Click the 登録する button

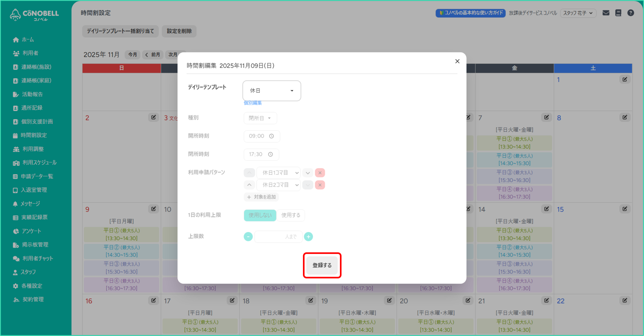click(x=322, y=265)
